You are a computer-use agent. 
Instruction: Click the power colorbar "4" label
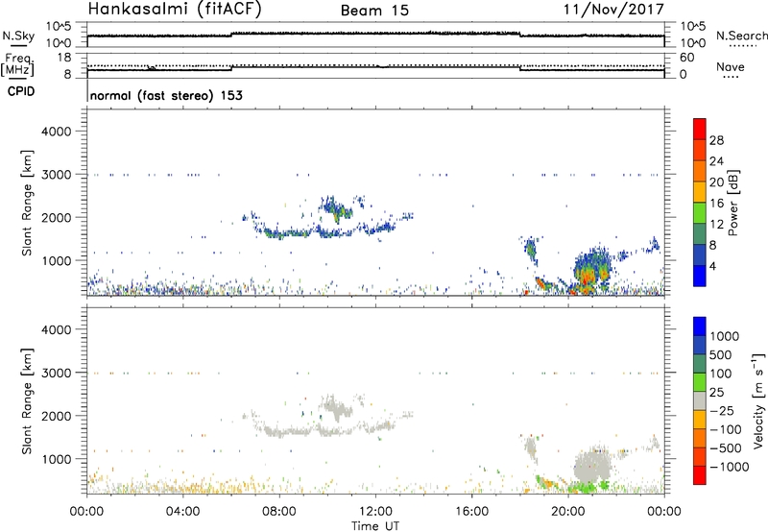coord(712,266)
